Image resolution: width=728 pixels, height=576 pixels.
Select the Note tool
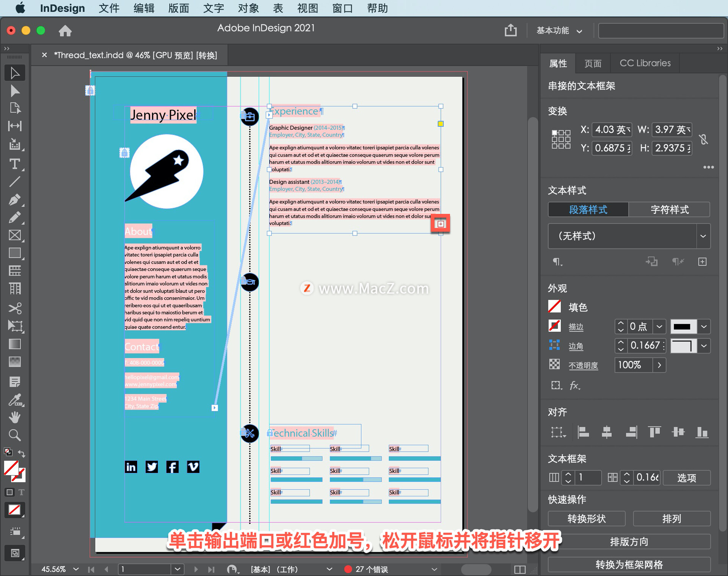pos(15,382)
